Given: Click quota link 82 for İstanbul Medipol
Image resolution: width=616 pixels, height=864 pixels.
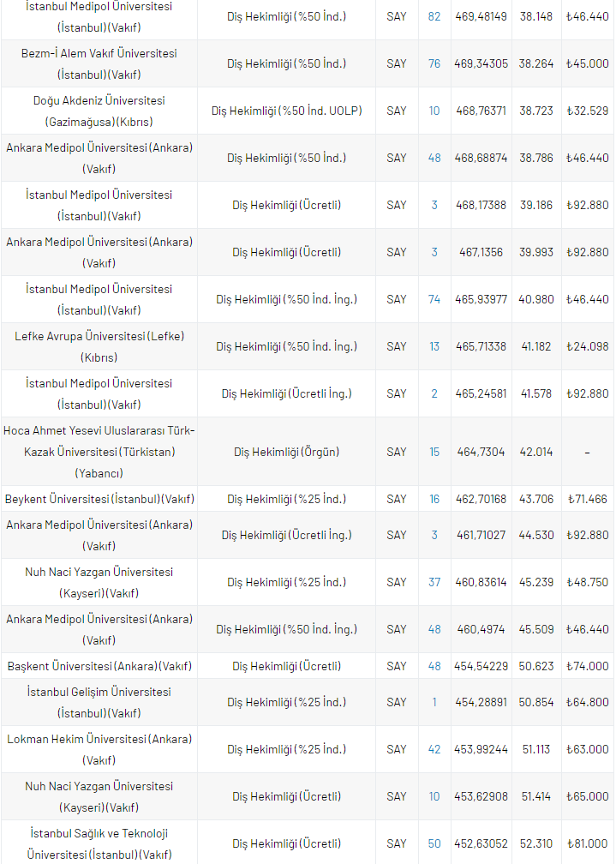Looking at the screenshot, I should pyautogui.click(x=434, y=16).
